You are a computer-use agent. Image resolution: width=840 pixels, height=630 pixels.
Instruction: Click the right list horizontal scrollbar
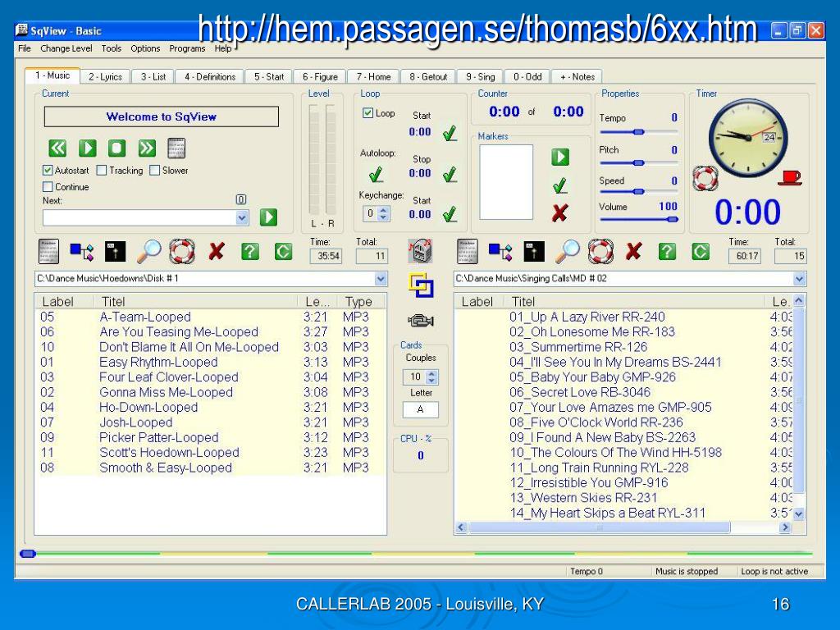point(624,527)
